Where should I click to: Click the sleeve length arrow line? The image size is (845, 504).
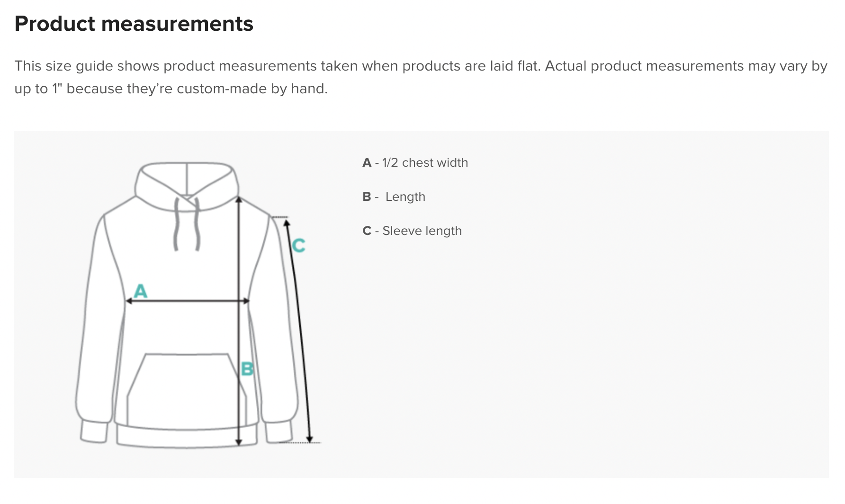298,330
